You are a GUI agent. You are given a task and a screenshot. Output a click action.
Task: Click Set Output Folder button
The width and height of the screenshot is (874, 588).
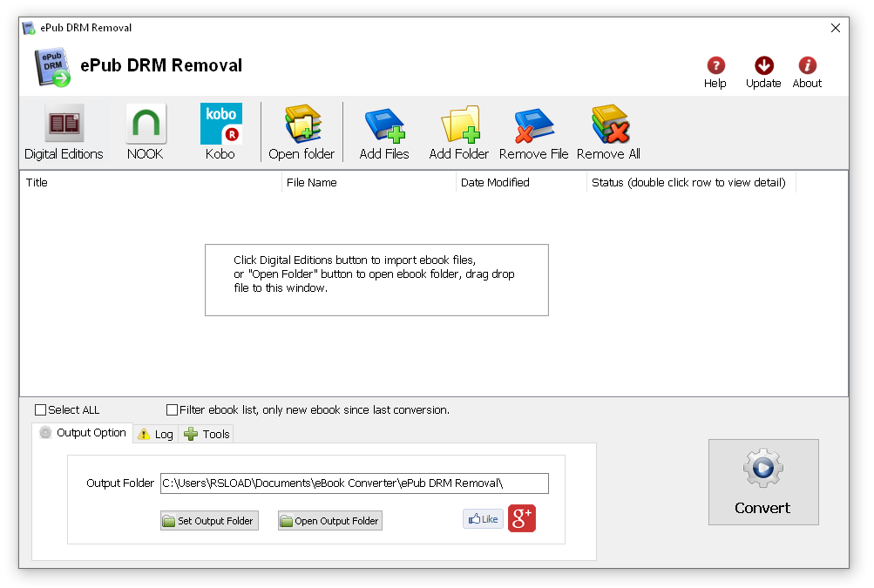[209, 520]
